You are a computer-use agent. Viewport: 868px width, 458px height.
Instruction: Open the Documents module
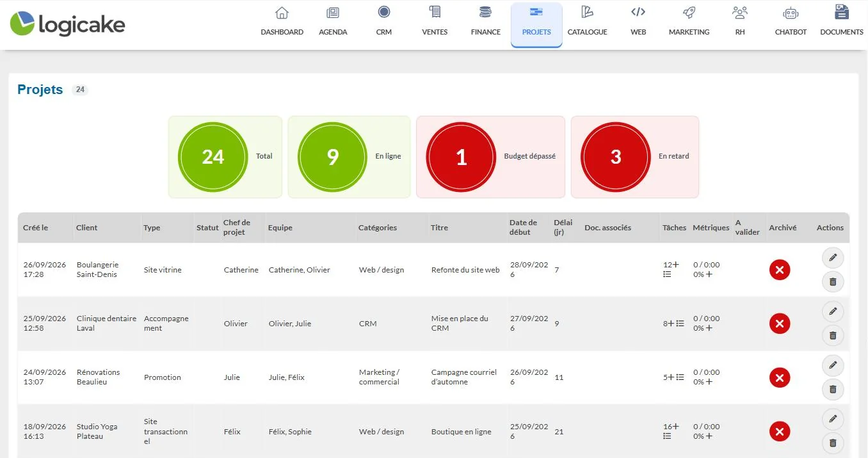tap(842, 20)
